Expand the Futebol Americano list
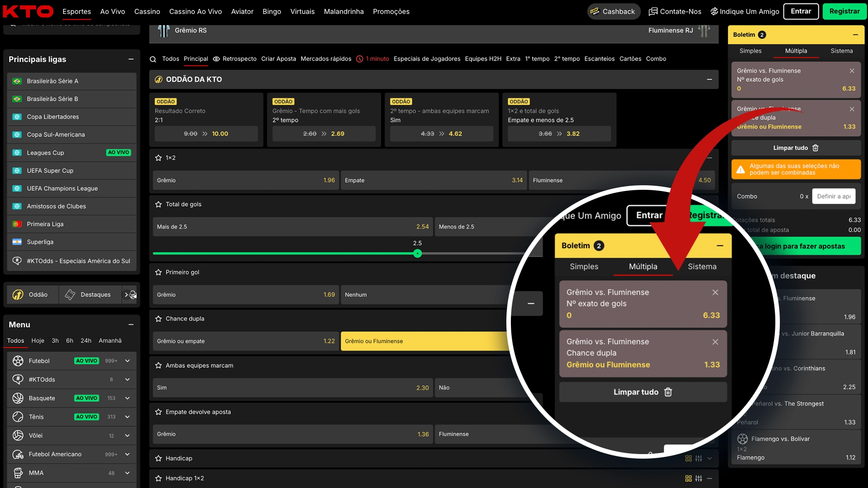Image resolution: width=868 pixels, height=488 pixels. click(127, 455)
